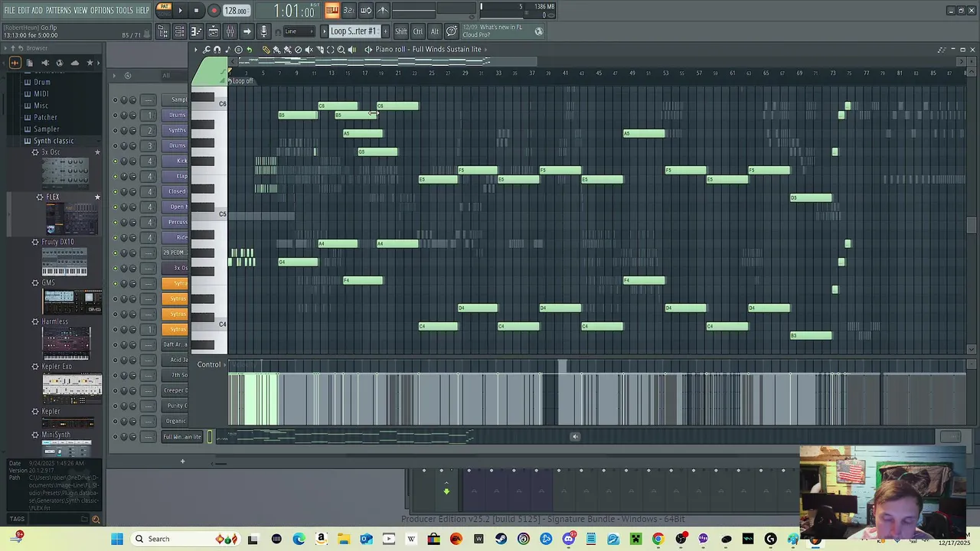Click the search magnifier icon beside TAGS

(96, 519)
